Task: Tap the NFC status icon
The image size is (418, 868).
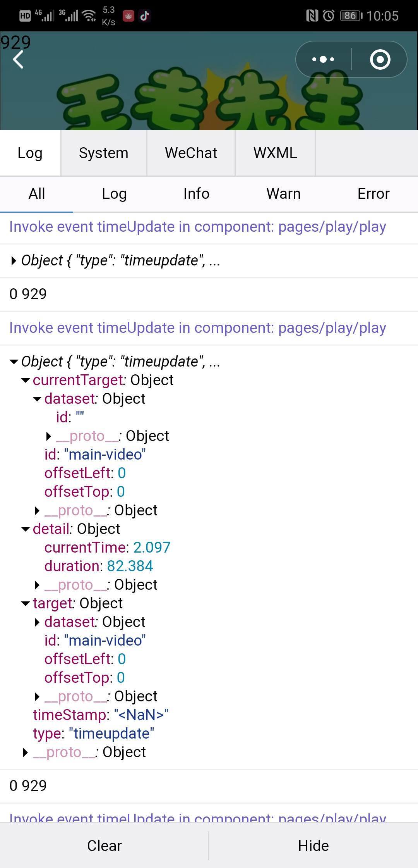Action: pyautogui.click(x=312, y=16)
